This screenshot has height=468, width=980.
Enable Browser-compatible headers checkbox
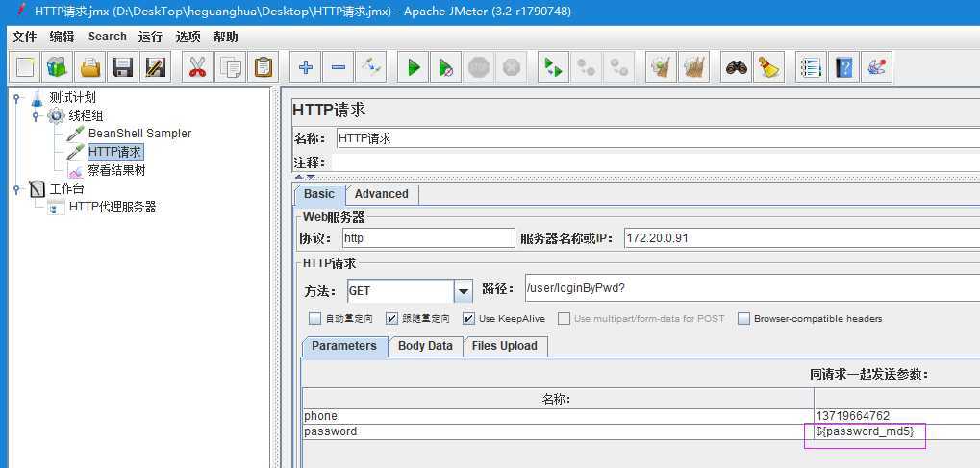tap(743, 319)
